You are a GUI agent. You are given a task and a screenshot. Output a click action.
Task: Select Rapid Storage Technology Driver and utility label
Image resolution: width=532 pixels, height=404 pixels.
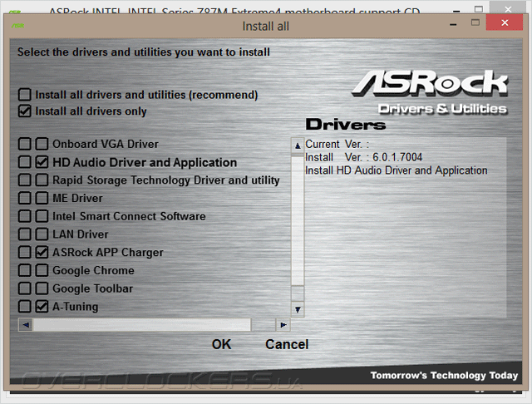point(166,180)
